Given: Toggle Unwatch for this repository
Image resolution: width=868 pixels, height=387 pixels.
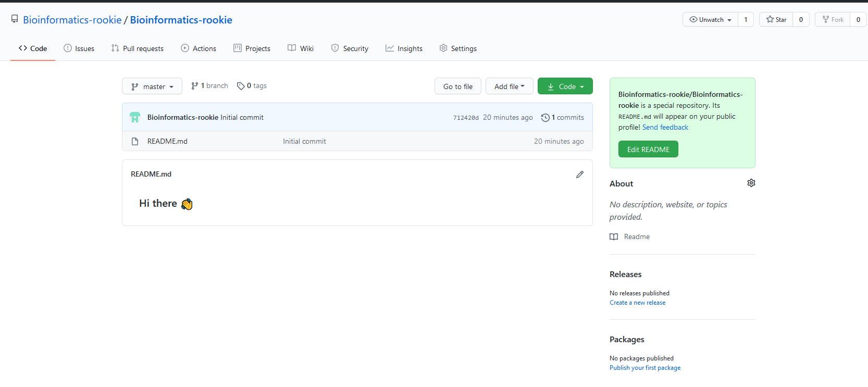Looking at the screenshot, I should coord(710,19).
